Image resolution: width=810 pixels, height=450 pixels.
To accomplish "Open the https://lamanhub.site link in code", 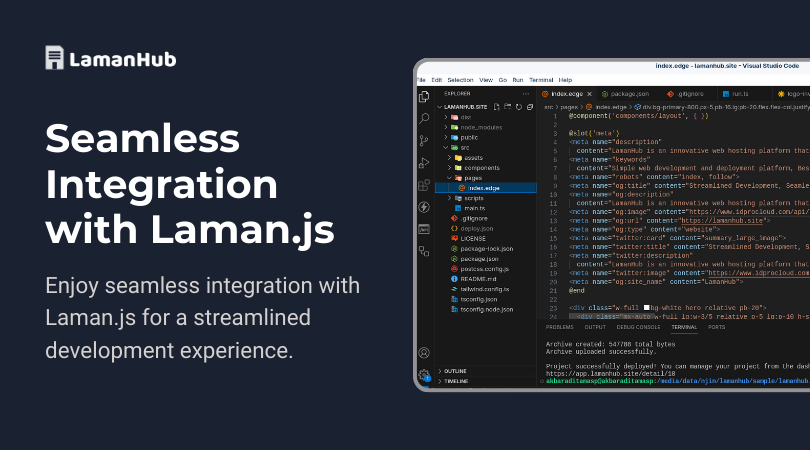I will pyautogui.click(x=722, y=221).
